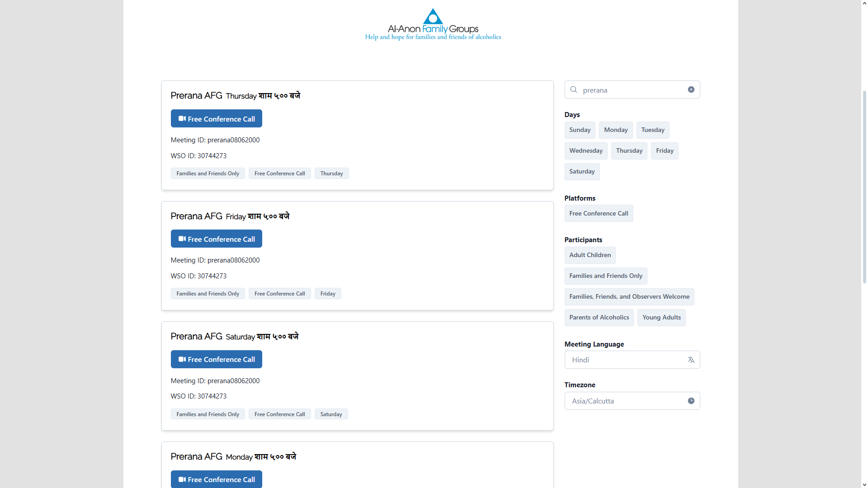Image resolution: width=868 pixels, height=488 pixels.
Task: Toggle the Saturday day filter in sidebar
Action: click(582, 172)
